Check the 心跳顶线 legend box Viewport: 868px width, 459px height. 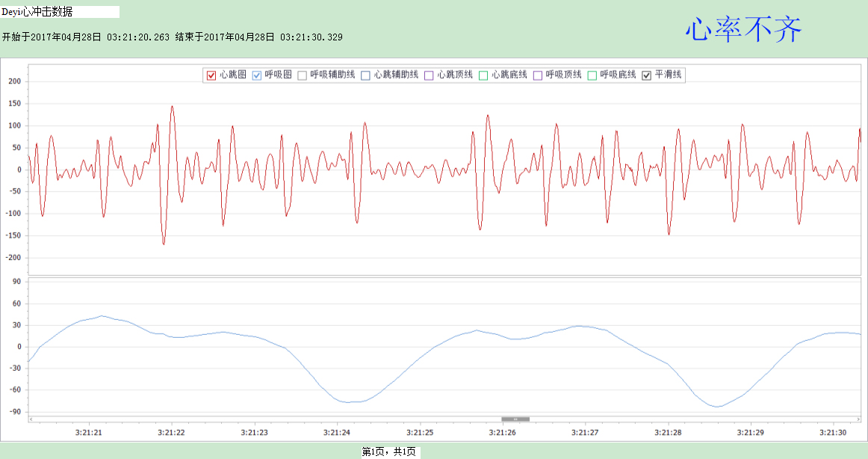tap(429, 75)
